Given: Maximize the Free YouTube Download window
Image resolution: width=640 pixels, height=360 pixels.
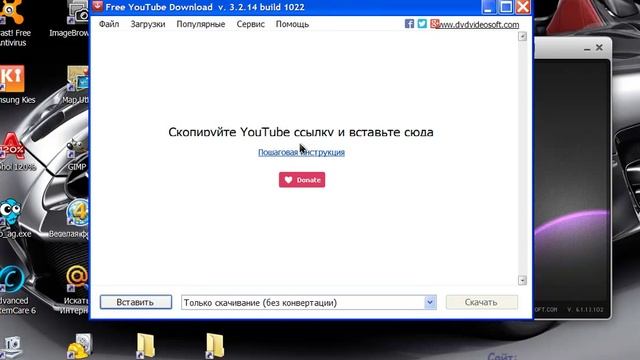Looking at the screenshot, I should pos(506,7).
